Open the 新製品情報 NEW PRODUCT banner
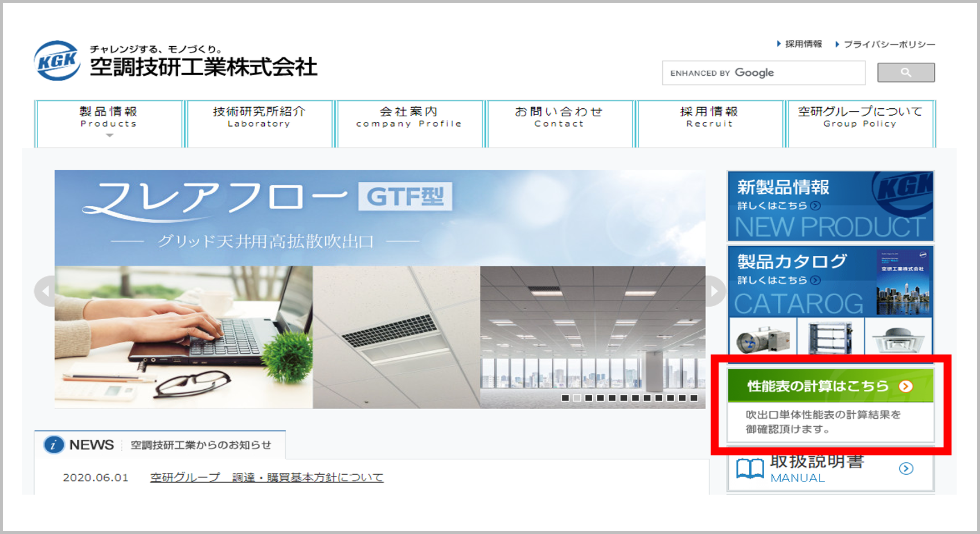 coord(830,206)
